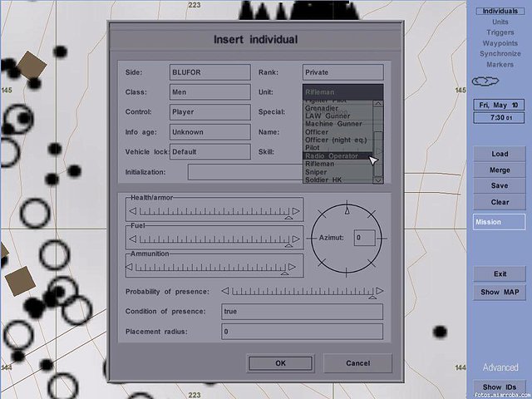
Task: Select Synchronize mode in sidebar
Action: click(500, 54)
